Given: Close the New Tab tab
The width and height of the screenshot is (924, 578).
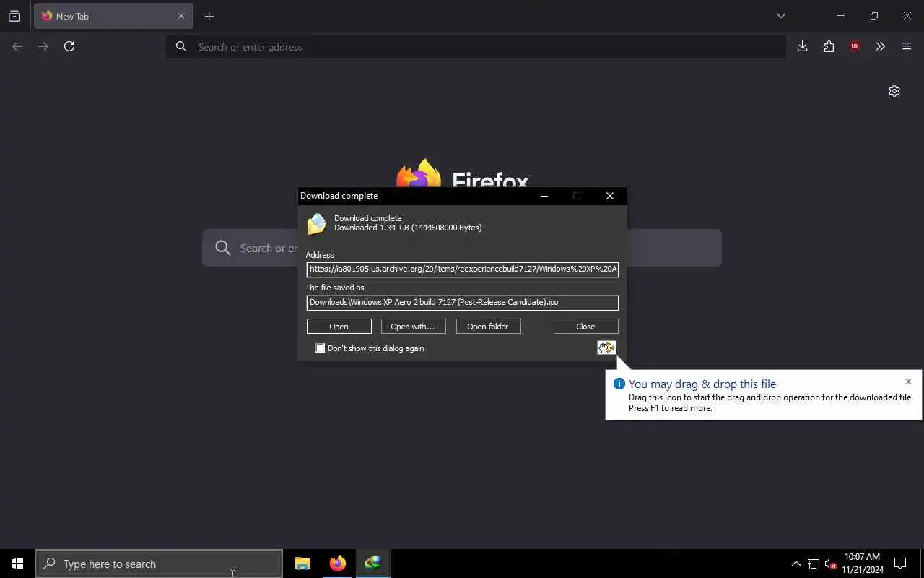Looking at the screenshot, I should pos(181,16).
